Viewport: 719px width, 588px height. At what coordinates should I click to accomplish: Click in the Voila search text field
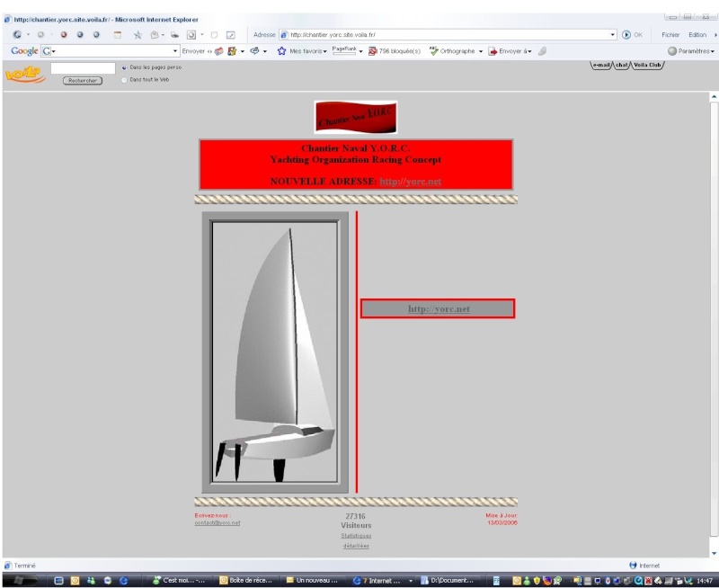83,68
